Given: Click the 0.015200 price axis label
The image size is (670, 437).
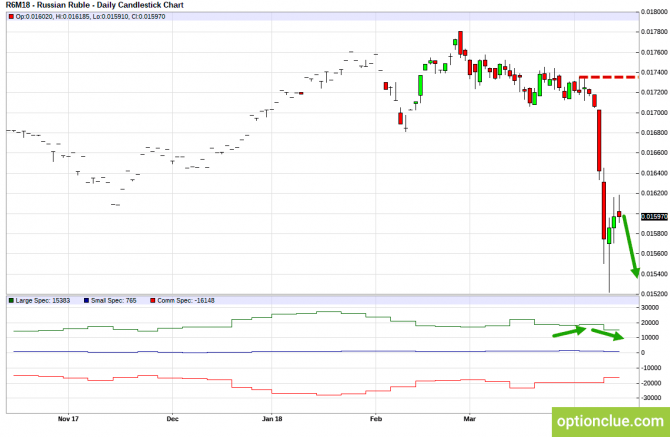Looking at the screenshot, I should point(654,294).
